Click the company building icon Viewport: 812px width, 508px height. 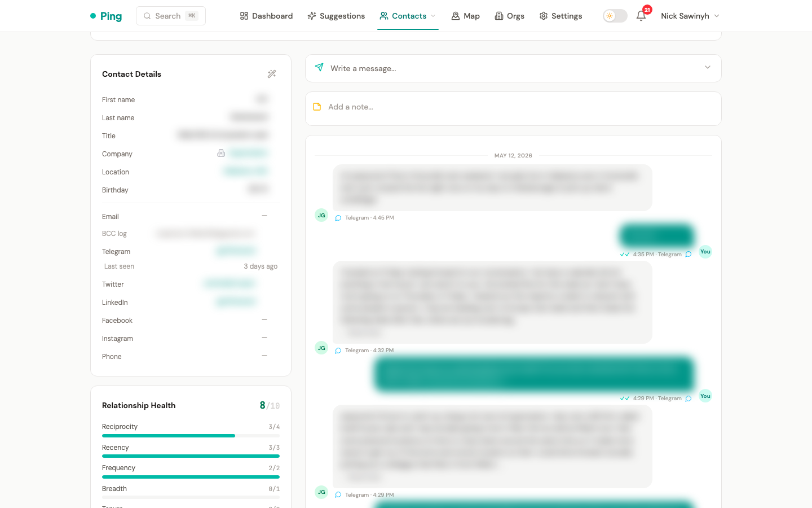tap(221, 153)
